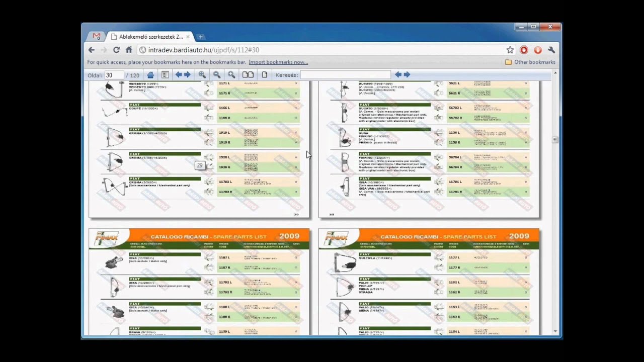
Task: Edit the Oldal page number field
Action: pyautogui.click(x=114, y=75)
